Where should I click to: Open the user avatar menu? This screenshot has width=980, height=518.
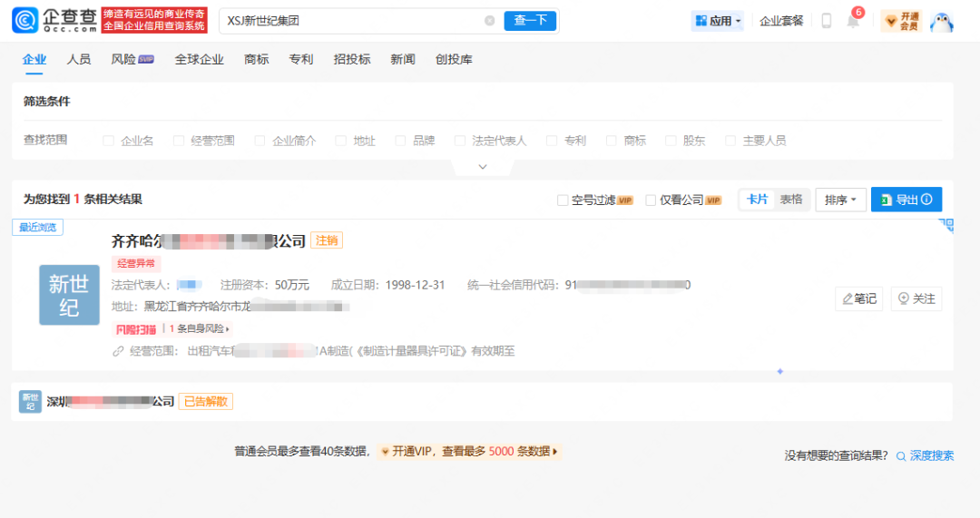click(941, 21)
